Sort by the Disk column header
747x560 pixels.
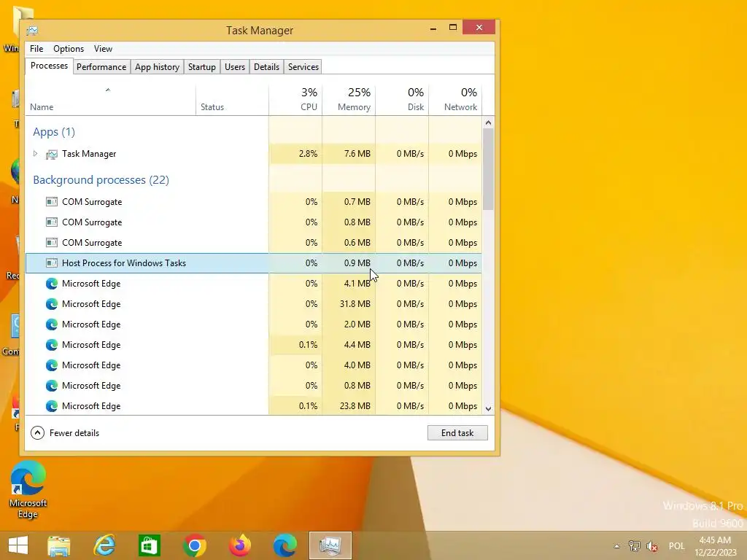[x=402, y=100]
